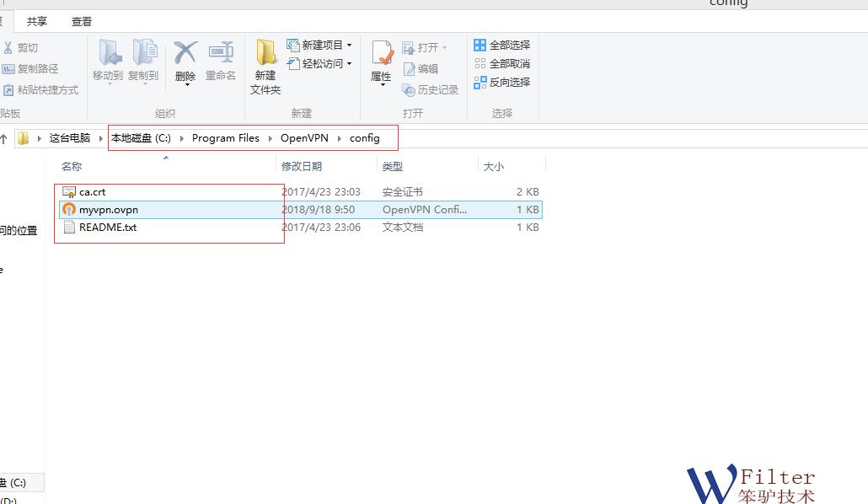Open the myvpn.ovpn configuration file
The height and width of the screenshot is (504, 868).
tap(111, 209)
